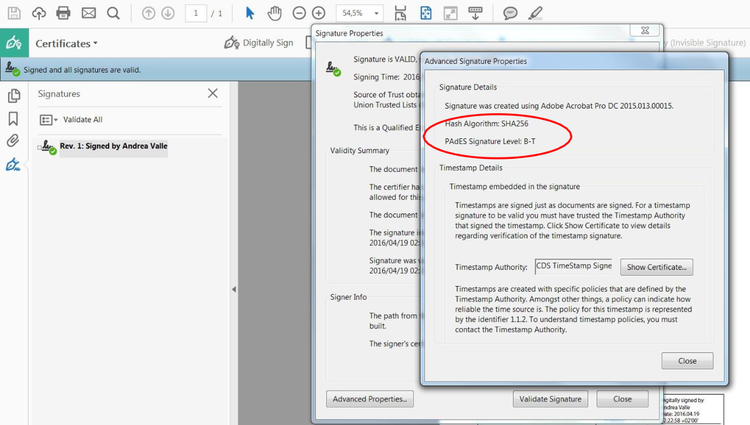Click the Timestamp Authority text field
750x425 pixels.
(574, 266)
